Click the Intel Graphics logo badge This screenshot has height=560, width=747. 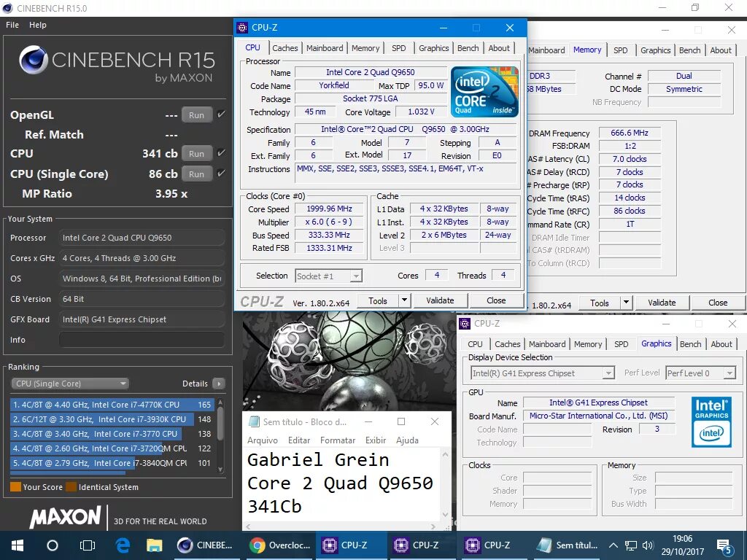tap(711, 422)
